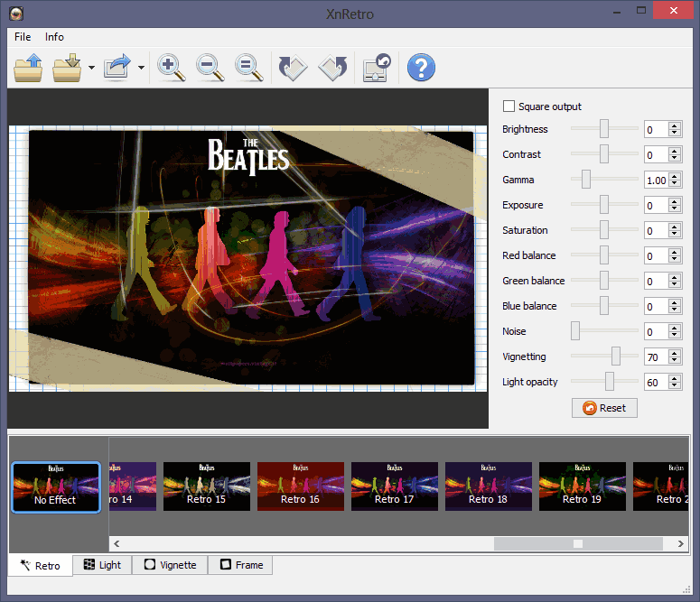Open the Help question mark icon
This screenshot has height=602, width=700.
421,68
